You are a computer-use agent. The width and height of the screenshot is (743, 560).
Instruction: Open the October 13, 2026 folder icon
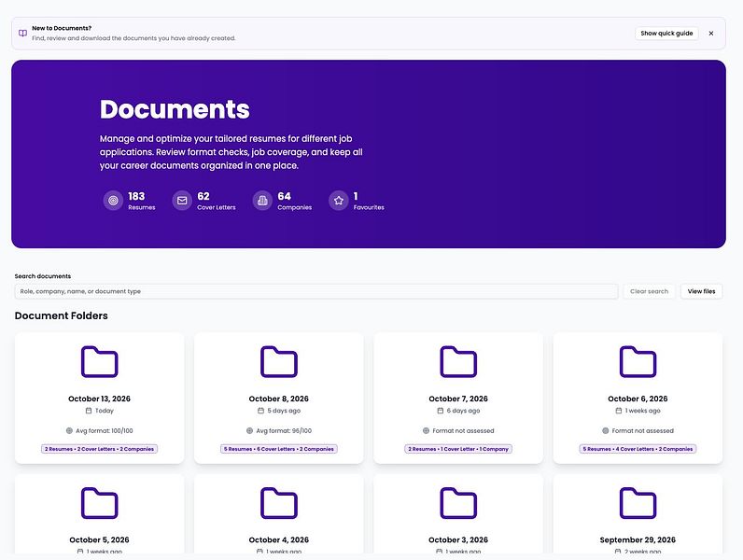100,361
